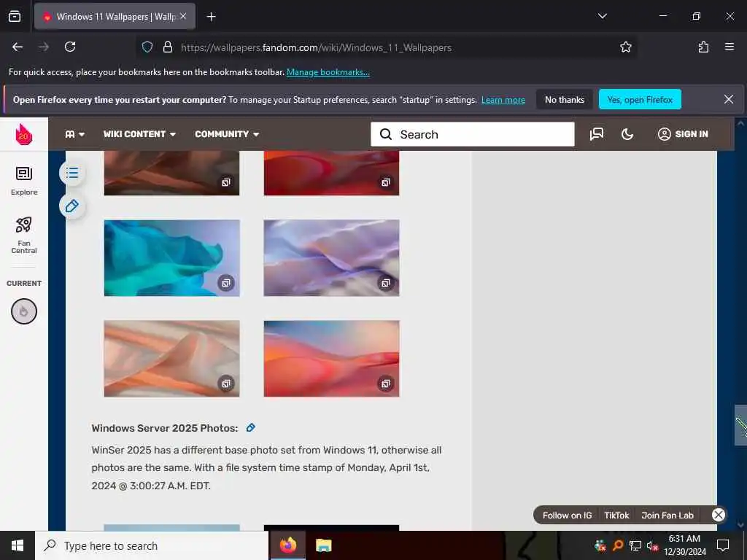The image size is (747, 560).
Task: Focus the wiki Search field
Action: 473,134
